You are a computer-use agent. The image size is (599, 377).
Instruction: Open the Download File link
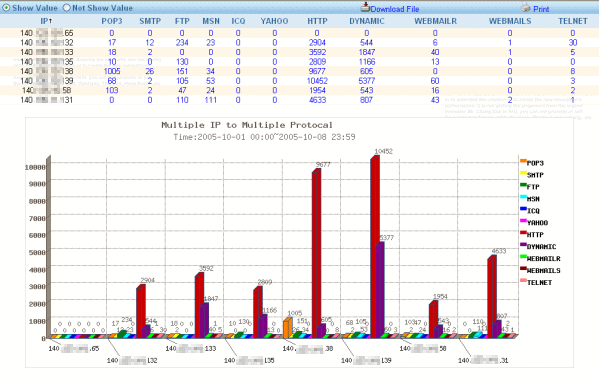pos(395,9)
